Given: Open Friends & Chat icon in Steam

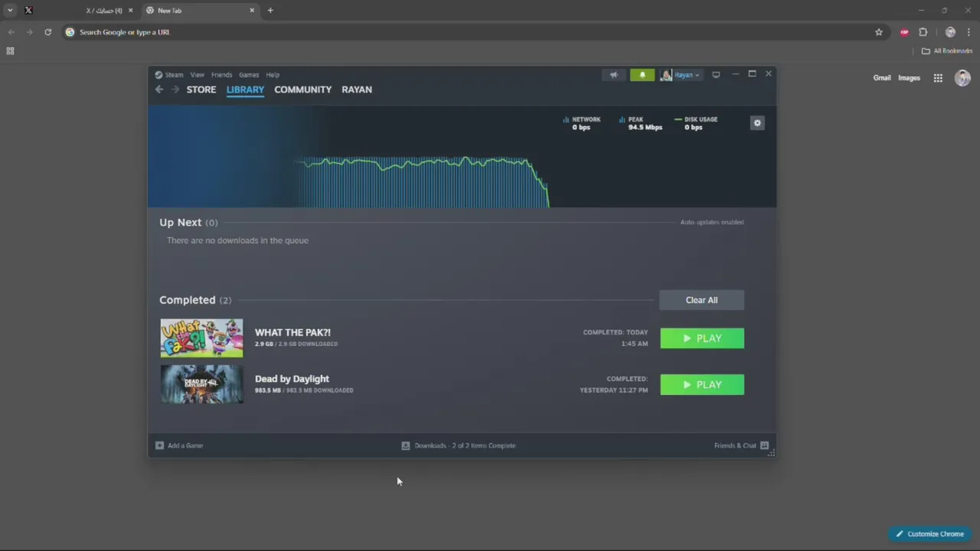Looking at the screenshot, I should [764, 445].
